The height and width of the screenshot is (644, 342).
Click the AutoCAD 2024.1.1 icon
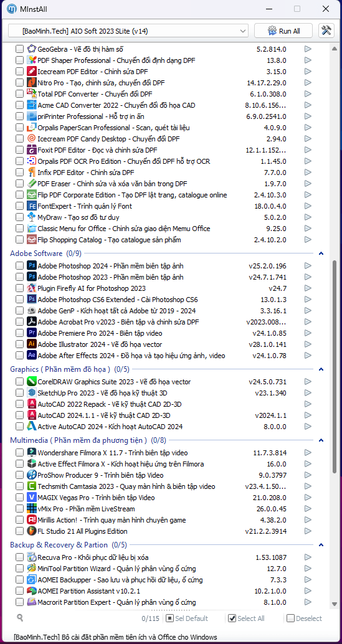pos(32,415)
